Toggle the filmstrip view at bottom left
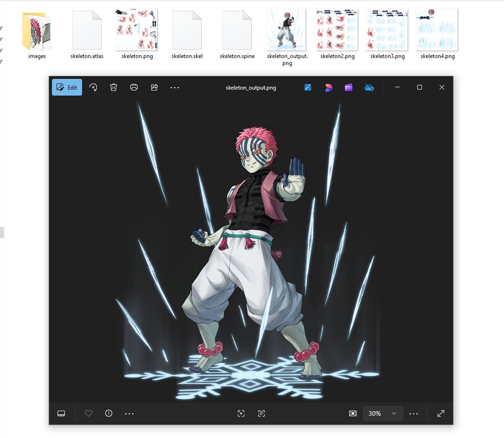Image resolution: width=504 pixels, height=438 pixels. coord(61,413)
